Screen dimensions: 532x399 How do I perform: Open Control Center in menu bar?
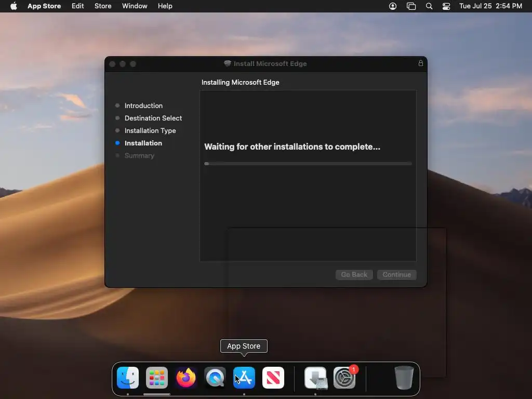(446, 6)
